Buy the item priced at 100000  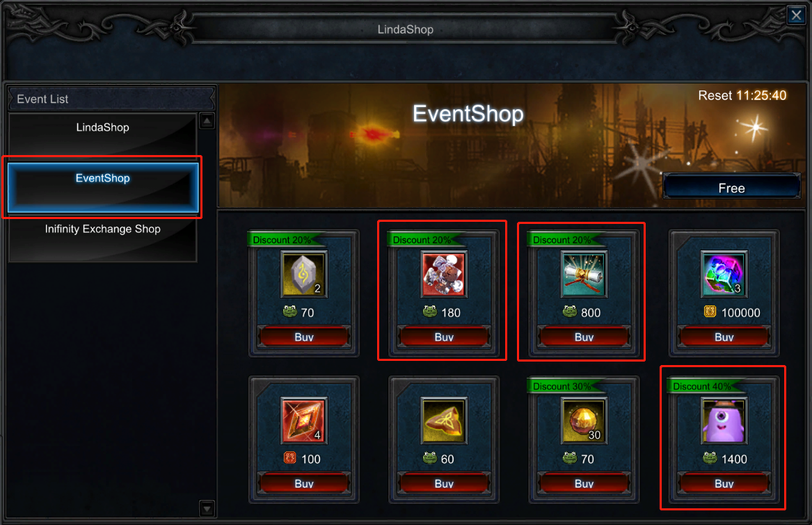724,337
